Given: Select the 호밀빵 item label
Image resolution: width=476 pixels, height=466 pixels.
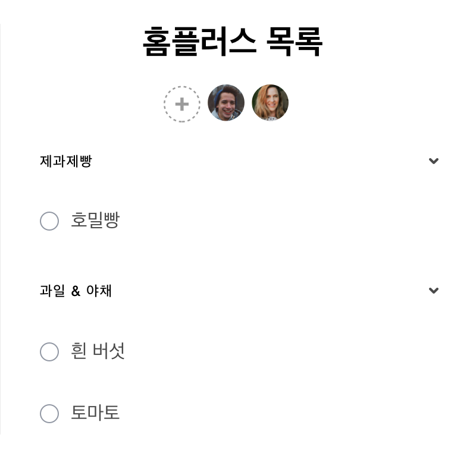Looking at the screenshot, I should [x=95, y=220].
